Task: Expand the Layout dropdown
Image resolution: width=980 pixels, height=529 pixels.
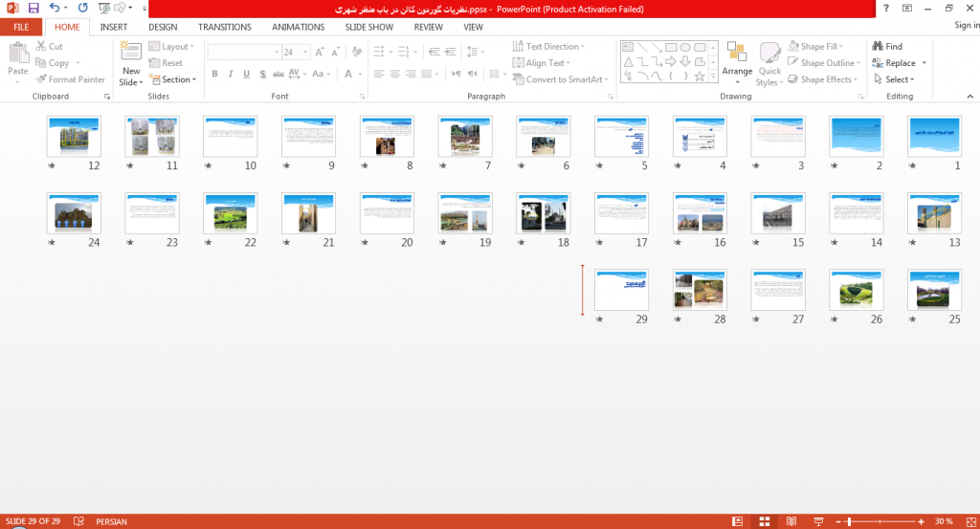Action: coord(172,46)
